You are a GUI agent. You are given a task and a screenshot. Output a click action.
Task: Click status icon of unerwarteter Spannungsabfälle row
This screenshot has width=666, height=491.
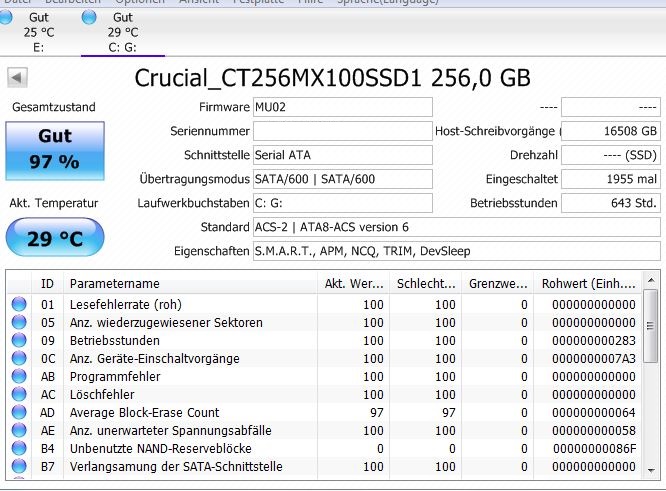pos(19,430)
